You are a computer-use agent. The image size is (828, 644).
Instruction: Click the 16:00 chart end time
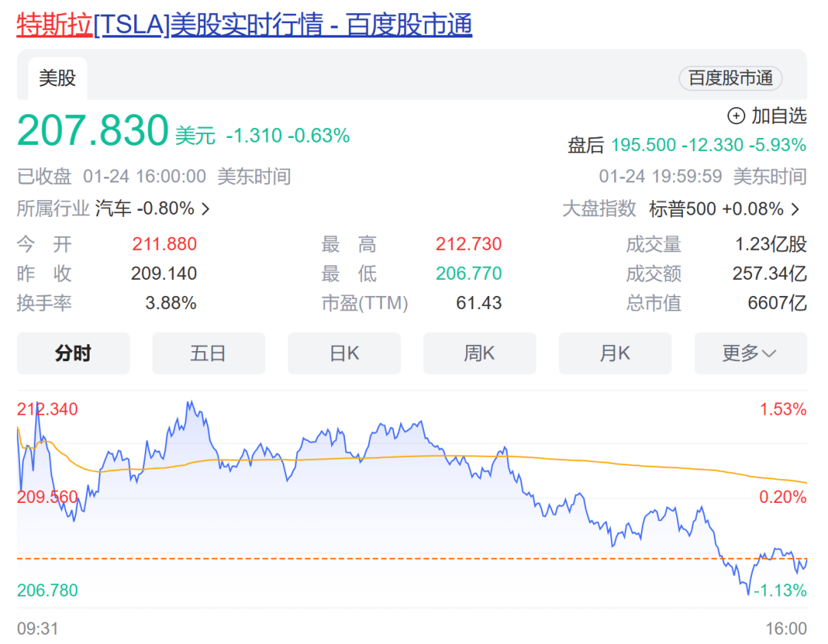[787, 629]
